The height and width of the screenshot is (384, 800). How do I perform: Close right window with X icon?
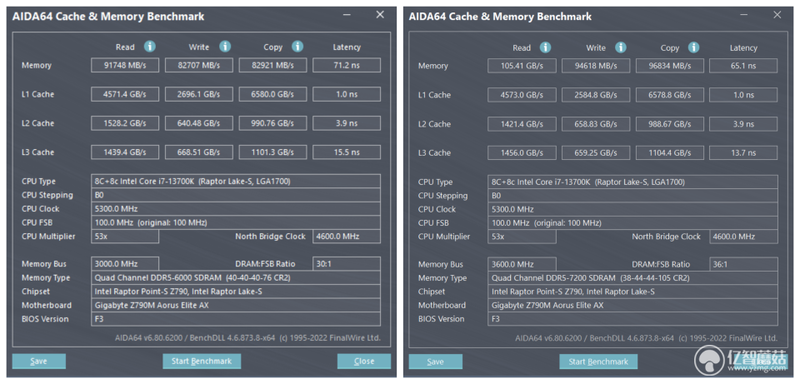777,15
